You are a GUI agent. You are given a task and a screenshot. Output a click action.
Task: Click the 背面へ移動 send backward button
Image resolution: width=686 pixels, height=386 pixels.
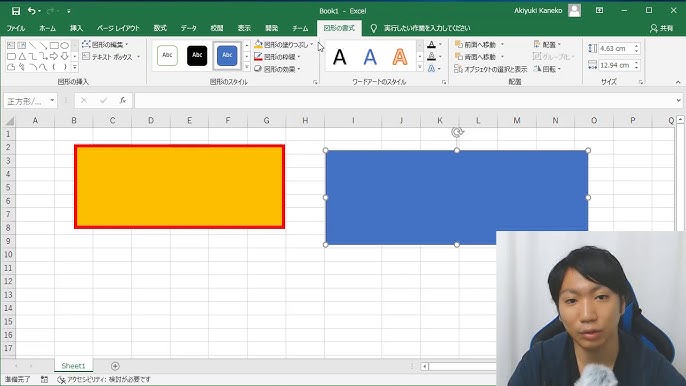475,57
